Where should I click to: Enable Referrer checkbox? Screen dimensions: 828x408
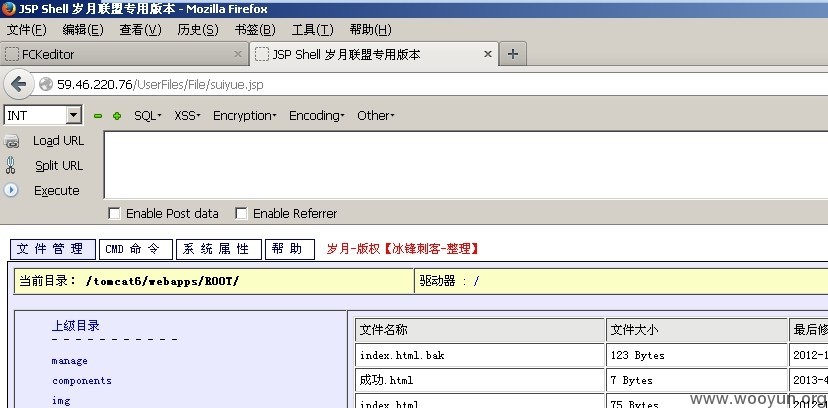tap(241, 213)
